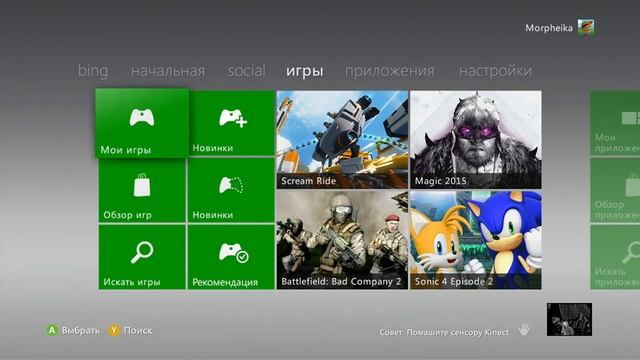
Task: Open Новинки tile with plus controller icon
Action: point(232,123)
